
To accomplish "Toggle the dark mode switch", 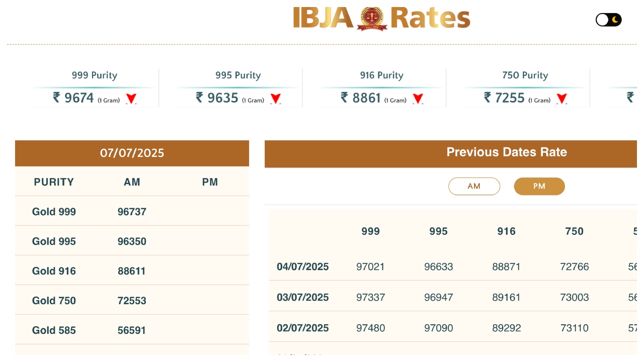I will pos(608,20).
